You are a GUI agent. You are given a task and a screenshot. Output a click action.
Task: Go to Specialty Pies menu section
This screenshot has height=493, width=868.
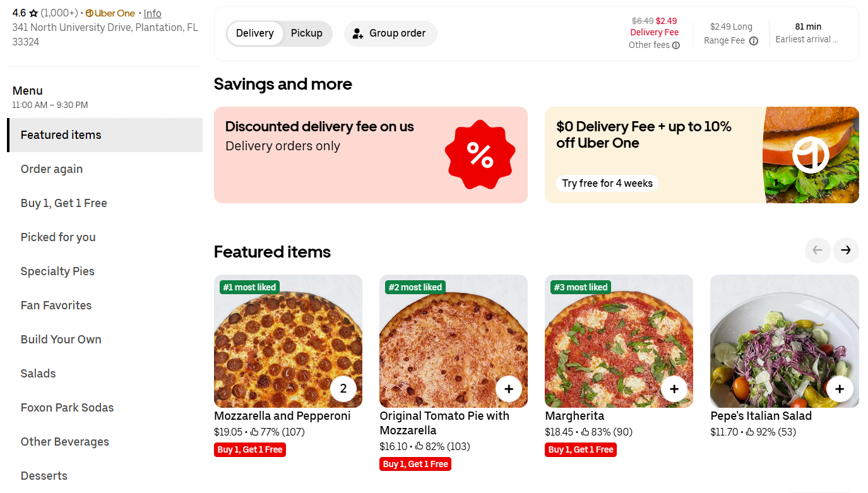pyautogui.click(x=57, y=271)
